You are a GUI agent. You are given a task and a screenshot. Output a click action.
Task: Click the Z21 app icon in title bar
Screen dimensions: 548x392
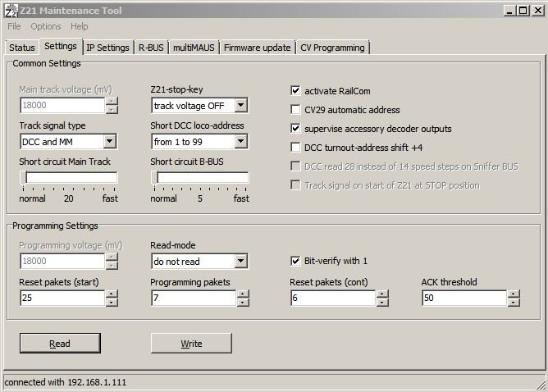[11, 9]
